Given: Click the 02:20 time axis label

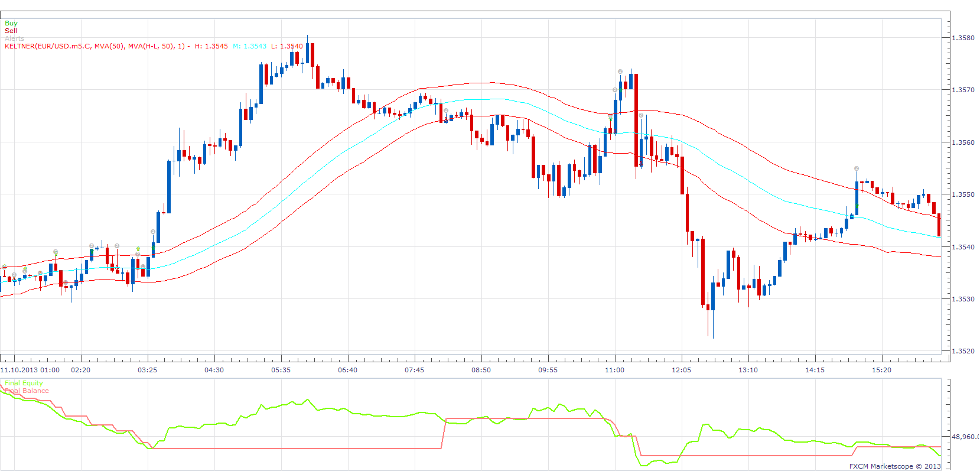Looking at the screenshot, I should pyautogui.click(x=80, y=370).
